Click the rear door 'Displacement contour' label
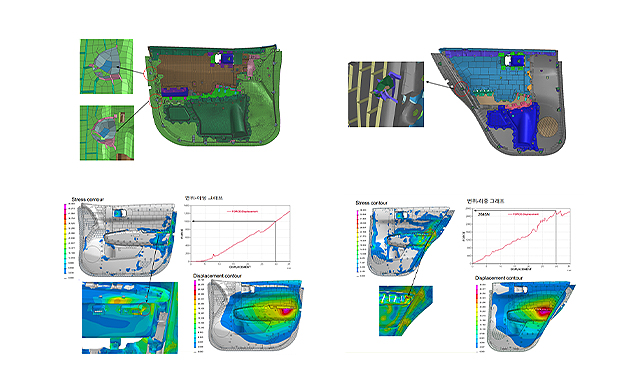Screen dimensions: 640x390 coord(499,278)
